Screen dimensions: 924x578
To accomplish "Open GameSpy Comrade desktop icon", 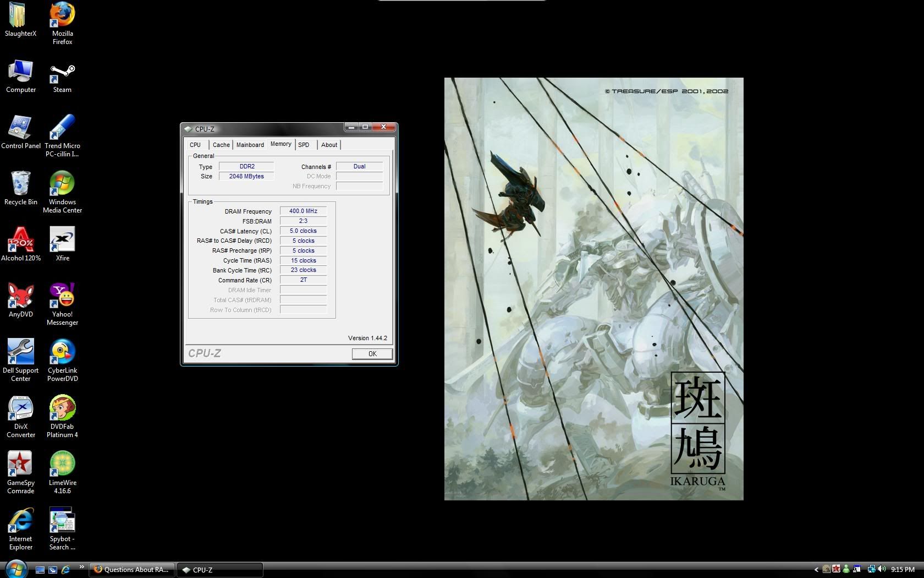I will (x=21, y=473).
